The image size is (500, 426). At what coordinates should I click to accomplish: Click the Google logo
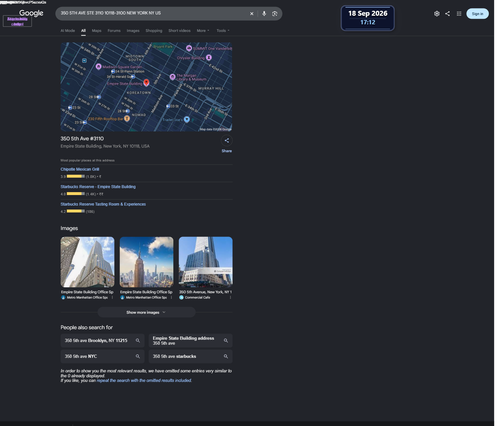31,13
